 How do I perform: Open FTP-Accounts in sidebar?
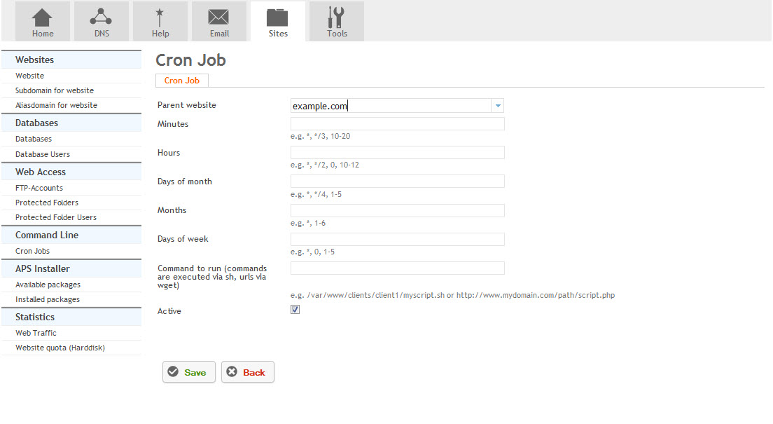(39, 188)
